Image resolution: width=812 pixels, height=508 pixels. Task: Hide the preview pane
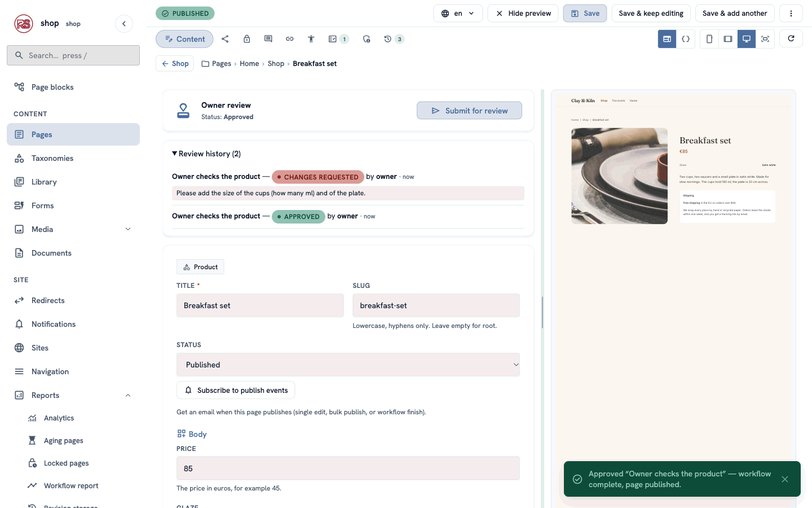[523, 14]
